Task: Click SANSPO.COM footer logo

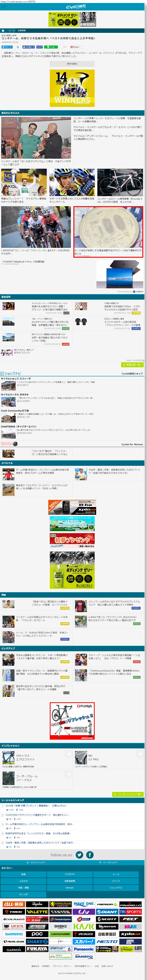Action: pos(84,956)
